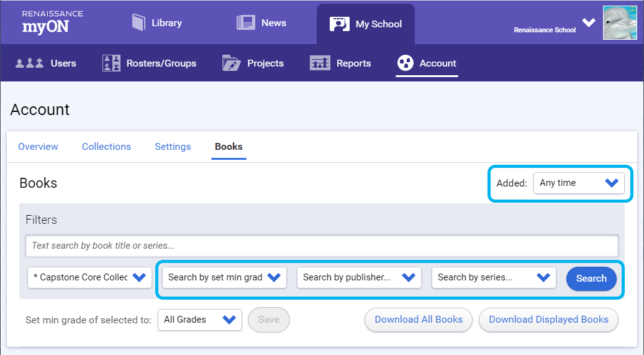This screenshot has width=644, height=355.
Task: Open the Reports label
Action: [353, 63]
